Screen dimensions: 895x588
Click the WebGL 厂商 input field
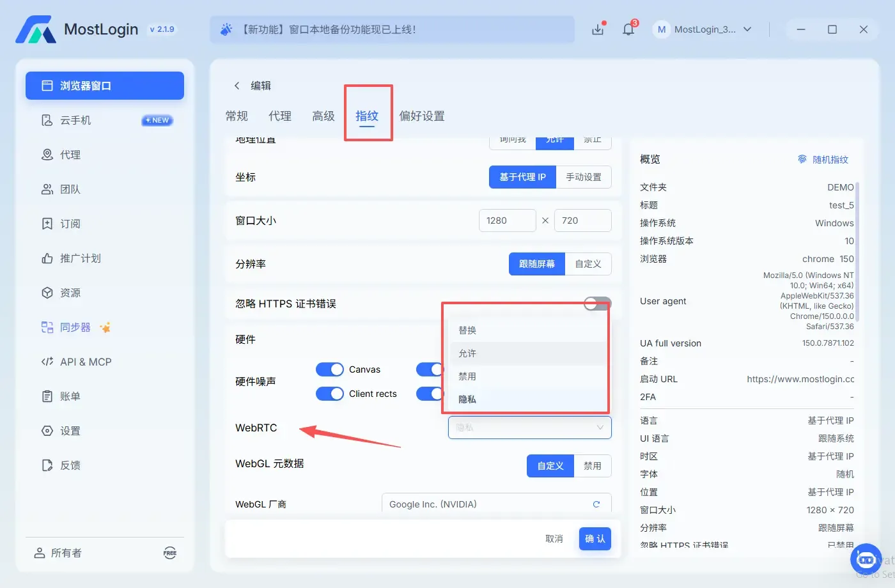click(497, 504)
